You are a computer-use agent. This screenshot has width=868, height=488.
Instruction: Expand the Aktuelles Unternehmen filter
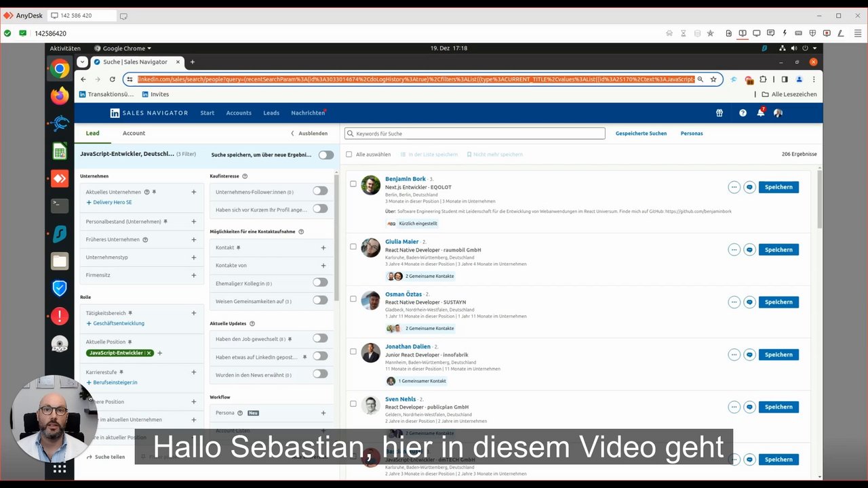(x=194, y=192)
